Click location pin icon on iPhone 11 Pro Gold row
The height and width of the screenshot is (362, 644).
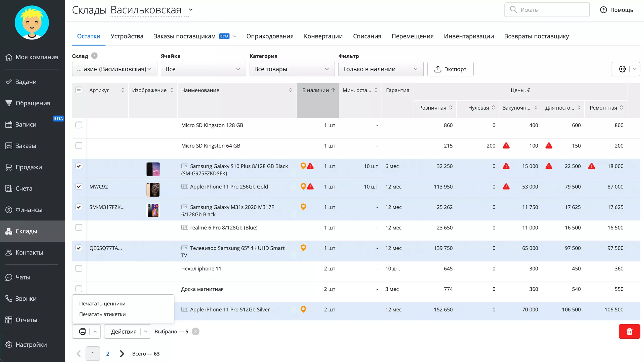[303, 186]
